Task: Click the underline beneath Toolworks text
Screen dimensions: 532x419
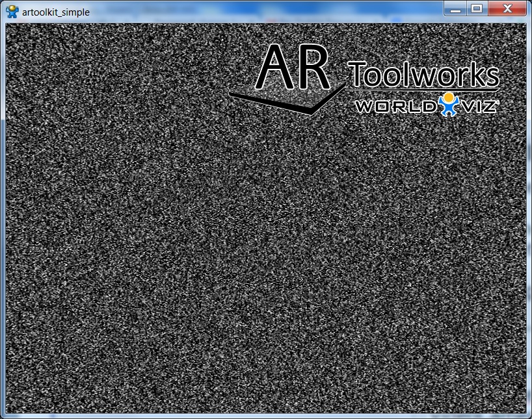Action: coord(424,88)
